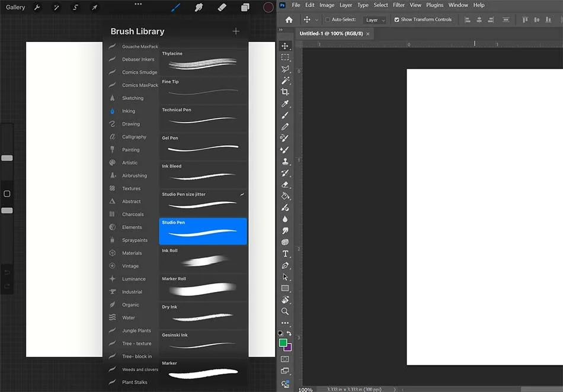Select the Procreate Brush tool icon
Viewport: 563px width, 392px height.
pyautogui.click(x=175, y=7)
